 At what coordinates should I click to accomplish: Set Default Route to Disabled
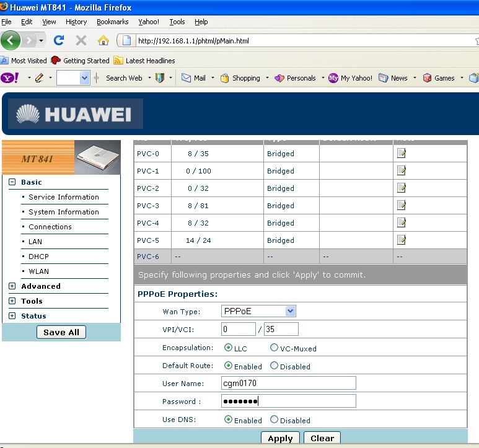274,365
